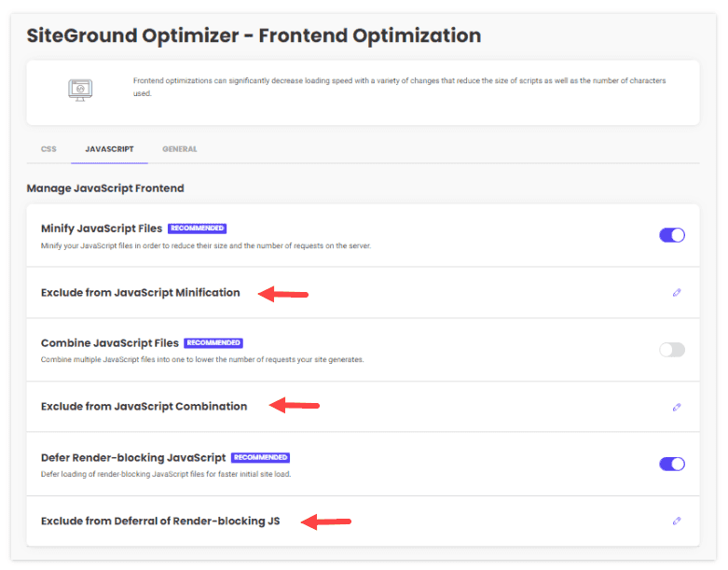
Task: Open the pencil editor for Exclude from JavaScript Minification
Action: pos(677,293)
